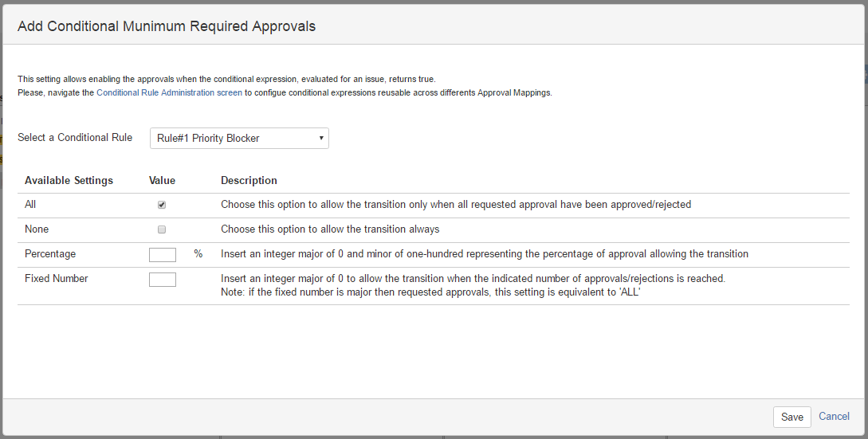This screenshot has height=439, width=868.
Task: Click the 'Fixed Number' setting row label
Action: click(x=56, y=279)
